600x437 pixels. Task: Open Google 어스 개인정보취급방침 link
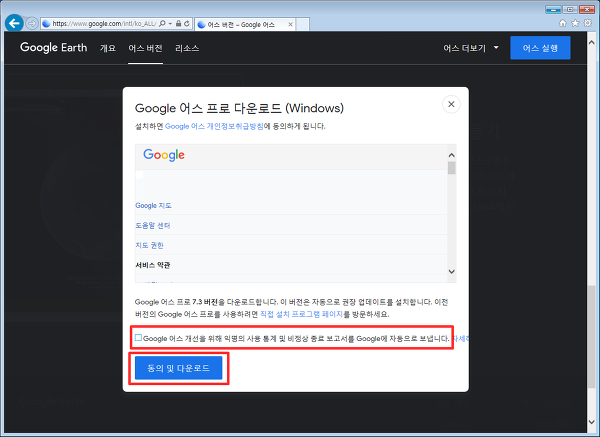(214, 126)
